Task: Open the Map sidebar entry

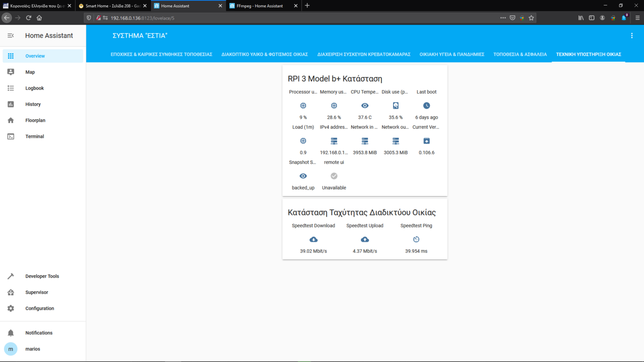Action: (x=43, y=72)
